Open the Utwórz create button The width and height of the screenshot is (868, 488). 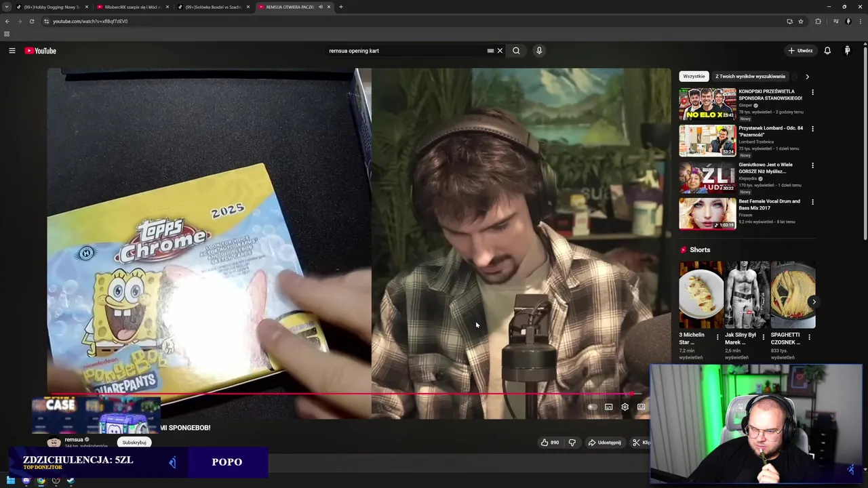click(800, 51)
